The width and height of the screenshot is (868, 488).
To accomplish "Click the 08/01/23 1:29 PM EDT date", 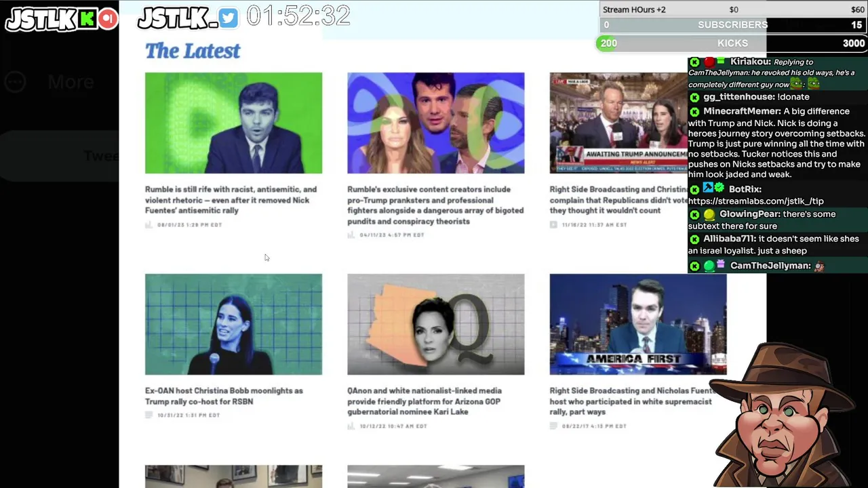I will 190,225.
